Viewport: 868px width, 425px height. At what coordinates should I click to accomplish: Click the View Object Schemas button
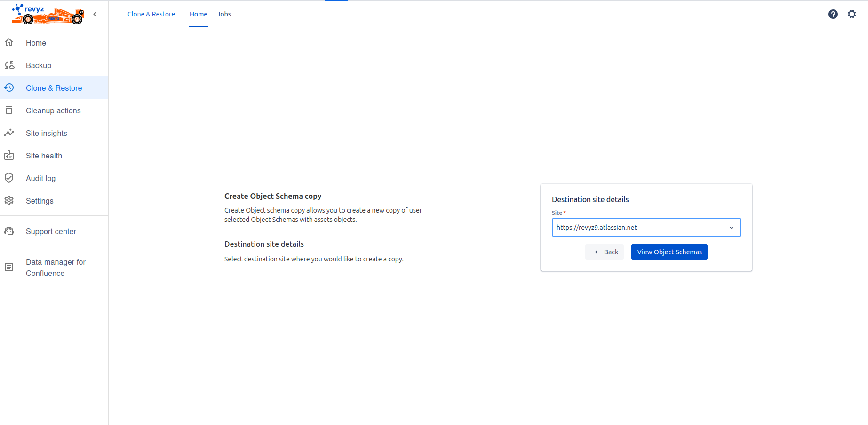pos(669,252)
